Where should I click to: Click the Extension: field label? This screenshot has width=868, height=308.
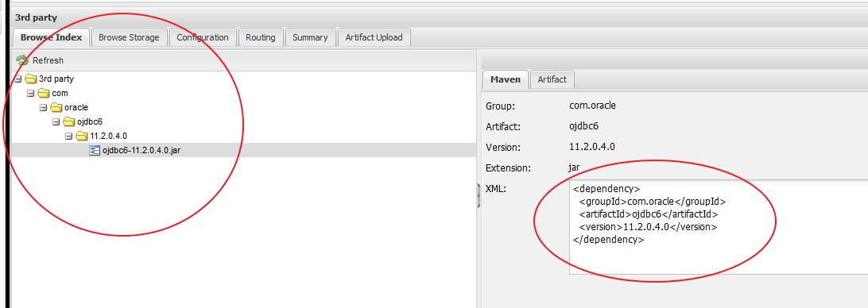pos(508,168)
